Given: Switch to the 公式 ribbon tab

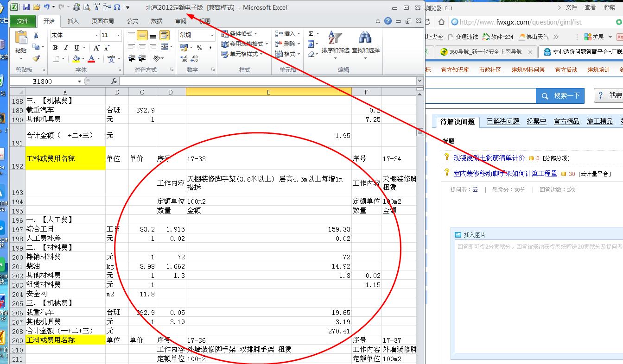Looking at the screenshot, I should coord(133,21).
